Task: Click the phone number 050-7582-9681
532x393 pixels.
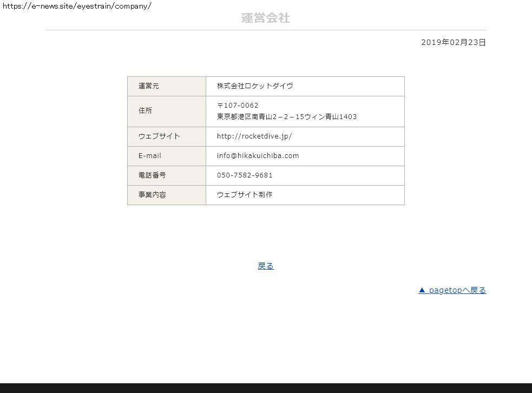Action: tap(245, 175)
